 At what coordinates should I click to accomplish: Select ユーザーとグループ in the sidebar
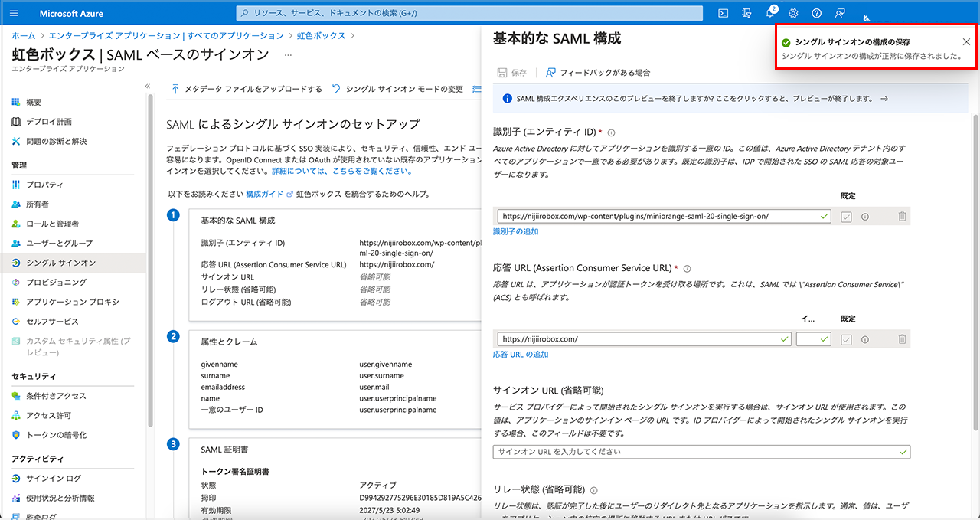[59, 243]
